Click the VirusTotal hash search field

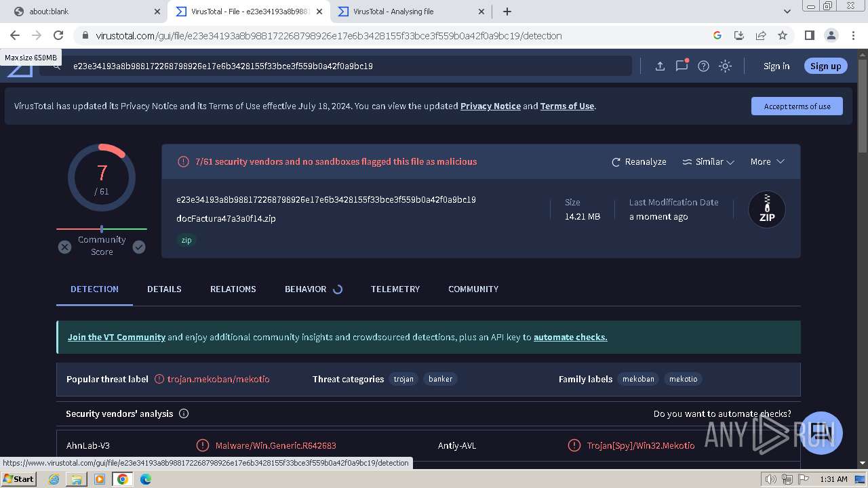(x=336, y=66)
